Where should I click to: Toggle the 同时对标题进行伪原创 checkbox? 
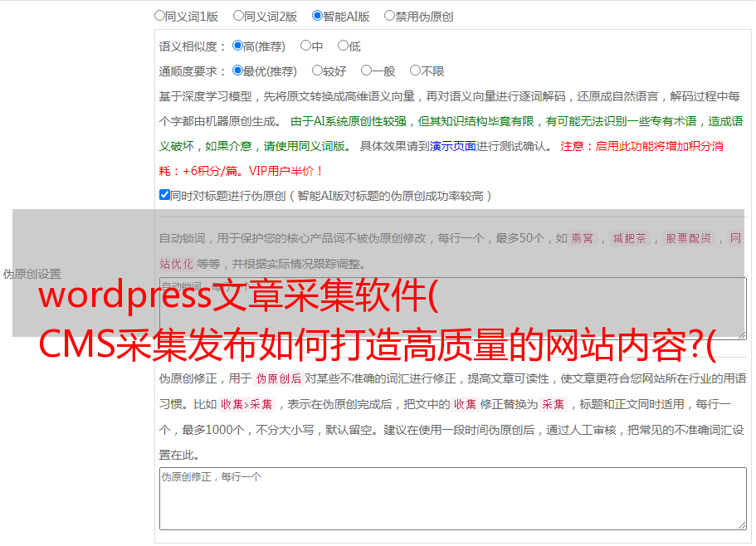164,195
